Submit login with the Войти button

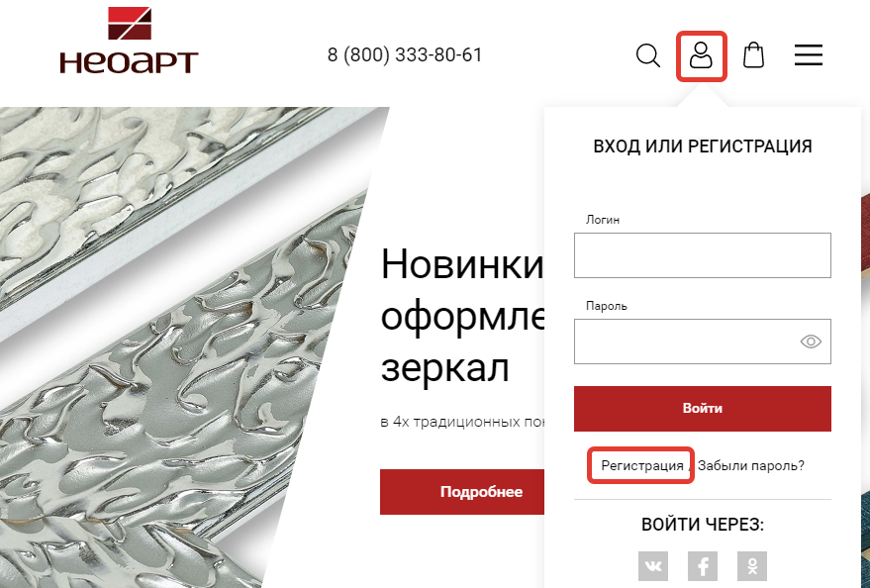(x=703, y=409)
